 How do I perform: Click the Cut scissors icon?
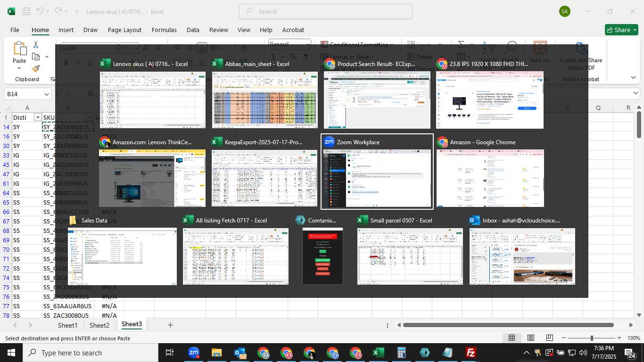36,44
